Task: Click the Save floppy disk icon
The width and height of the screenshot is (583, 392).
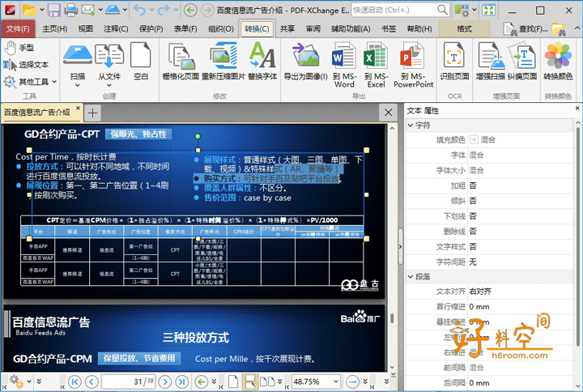Action: point(53,10)
